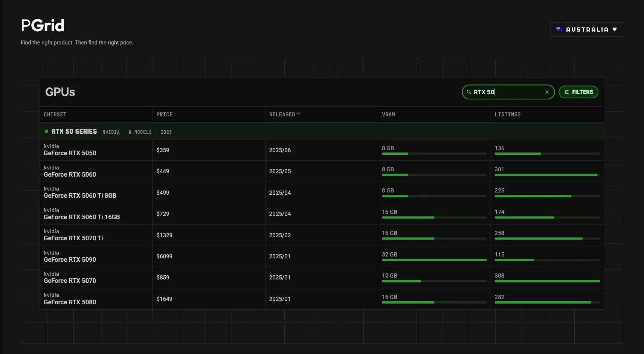644x354 pixels.
Task: Sort by Released column header
Action: [x=282, y=114]
